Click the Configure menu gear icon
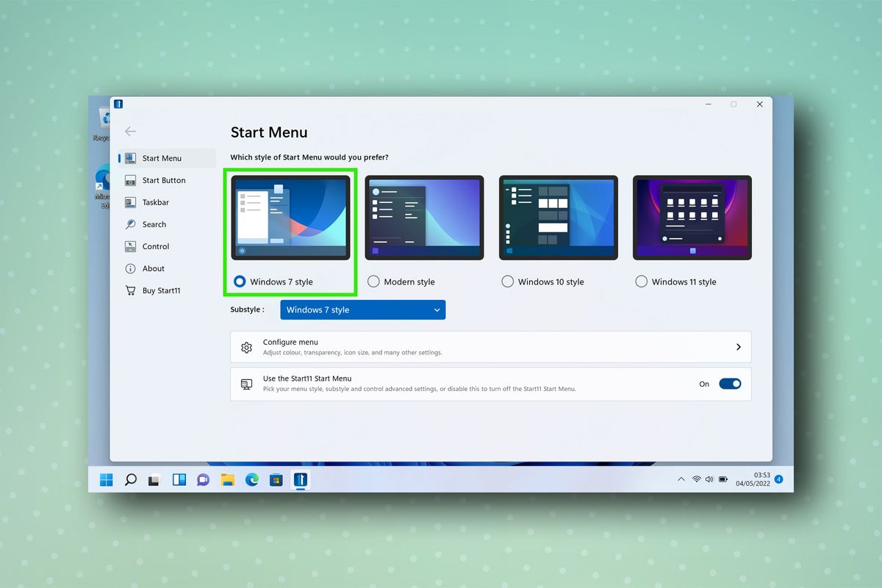The height and width of the screenshot is (588, 882). [x=246, y=346]
